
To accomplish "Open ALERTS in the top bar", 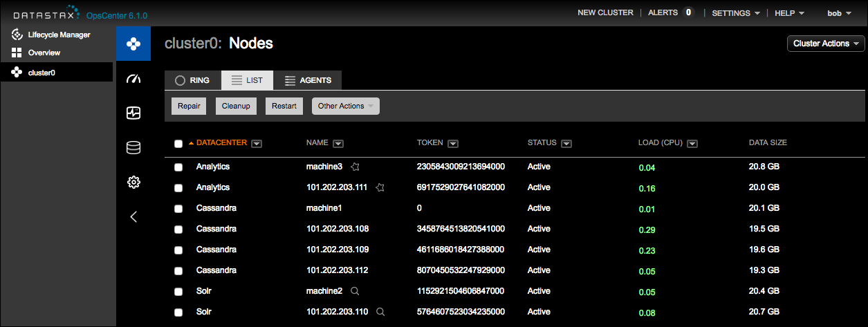I will pos(663,13).
